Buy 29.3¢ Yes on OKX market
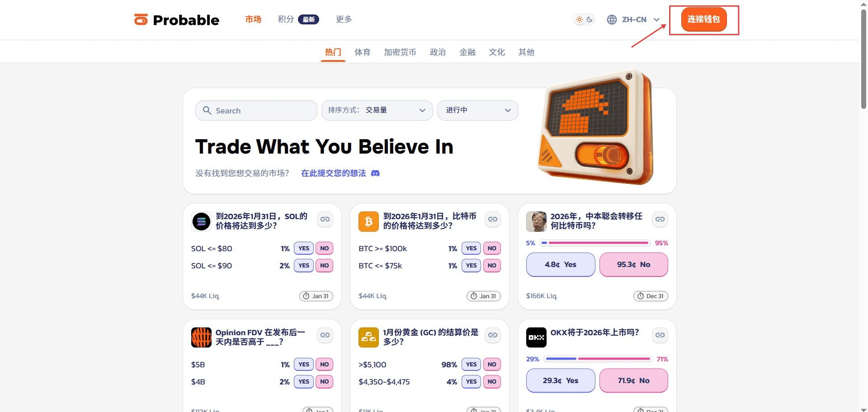The width and height of the screenshot is (868, 412). click(561, 381)
